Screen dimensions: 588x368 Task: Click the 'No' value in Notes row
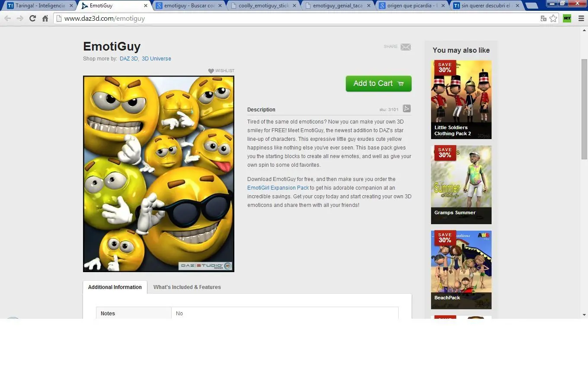[179, 314]
